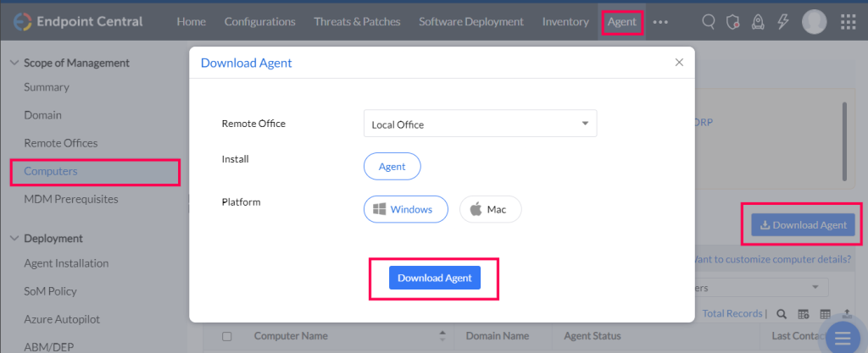The image size is (868, 353).
Task: Select the Mac platform option
Action: (491, 209)
